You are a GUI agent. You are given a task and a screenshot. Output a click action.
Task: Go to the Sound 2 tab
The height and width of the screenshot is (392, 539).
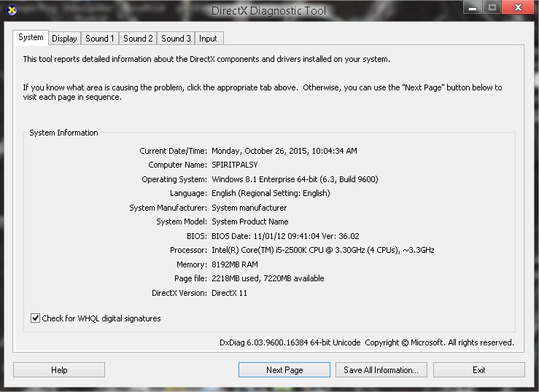138,39
